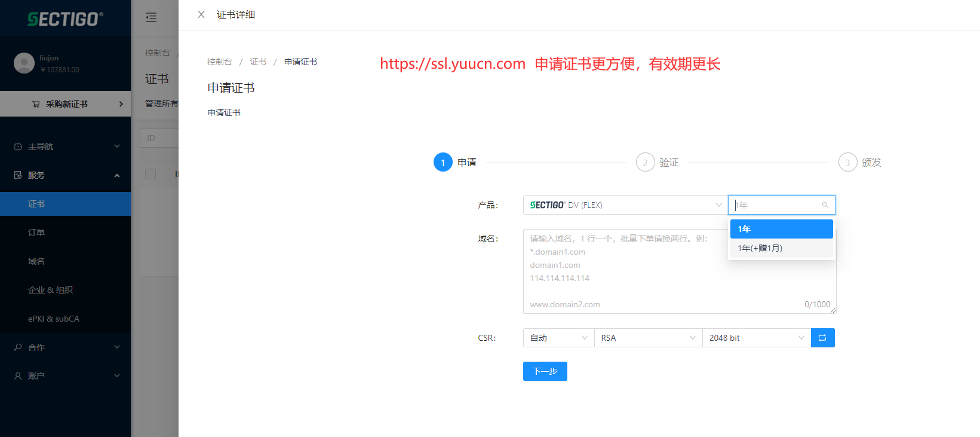Click ¥ 107881.00 balance text
This screenshot has height=437, width=980.
[x=60, y=70]
